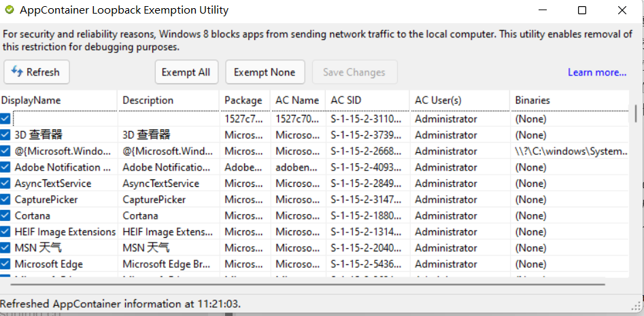Click the vertical scrollbar of the list
Image resolution: width=644 pixels, height=316 pixels.
pyautogui.click(x=635, y=113)
